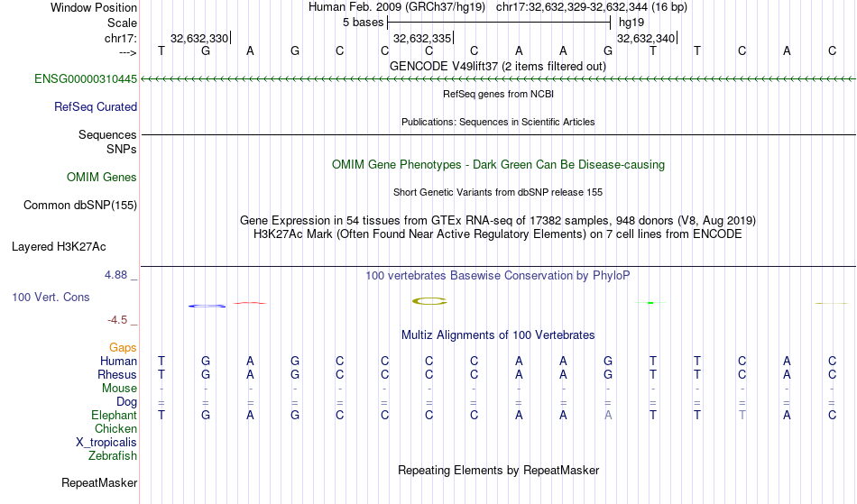Click the 5 bases scale bar

(x=499, y=23)
